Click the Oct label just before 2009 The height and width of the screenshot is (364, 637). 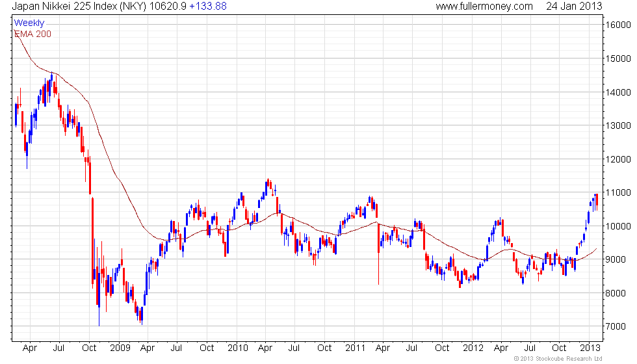[x=89, y=348]
